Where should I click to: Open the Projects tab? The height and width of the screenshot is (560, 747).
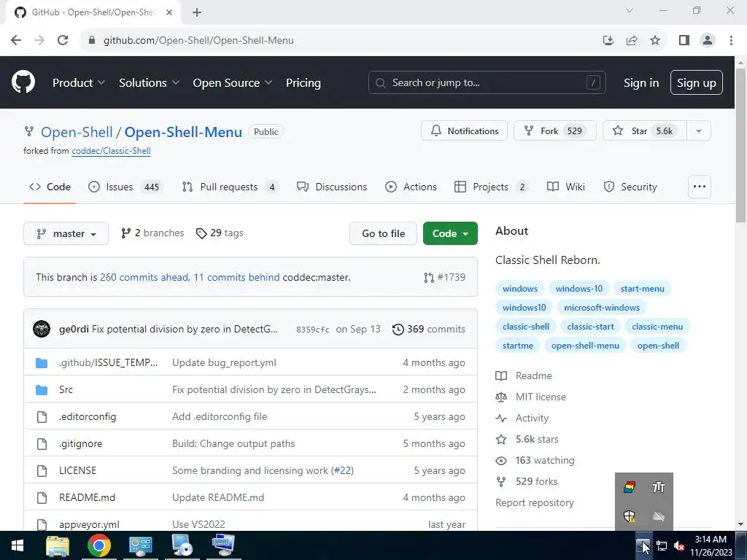492,187
